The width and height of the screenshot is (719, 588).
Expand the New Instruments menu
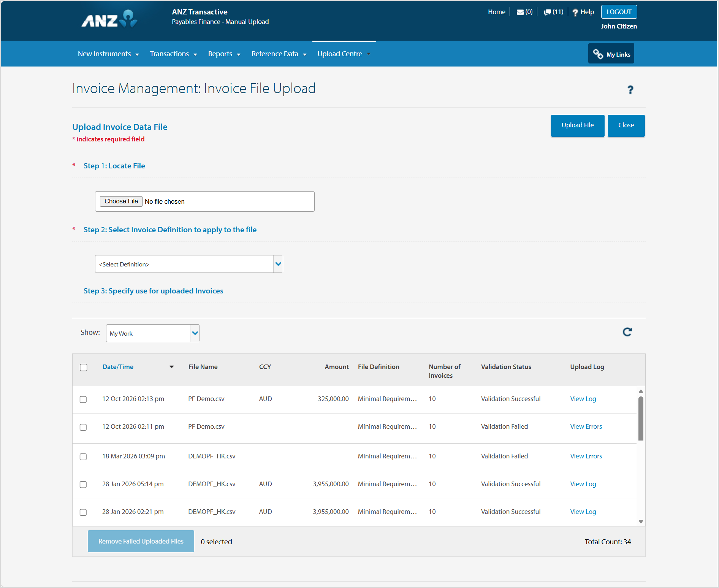108,54
